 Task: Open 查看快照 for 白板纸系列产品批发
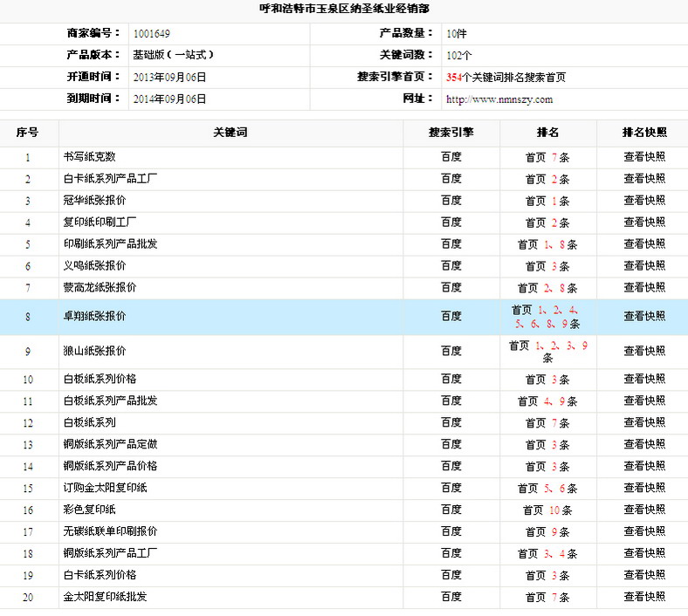(644, 400)
